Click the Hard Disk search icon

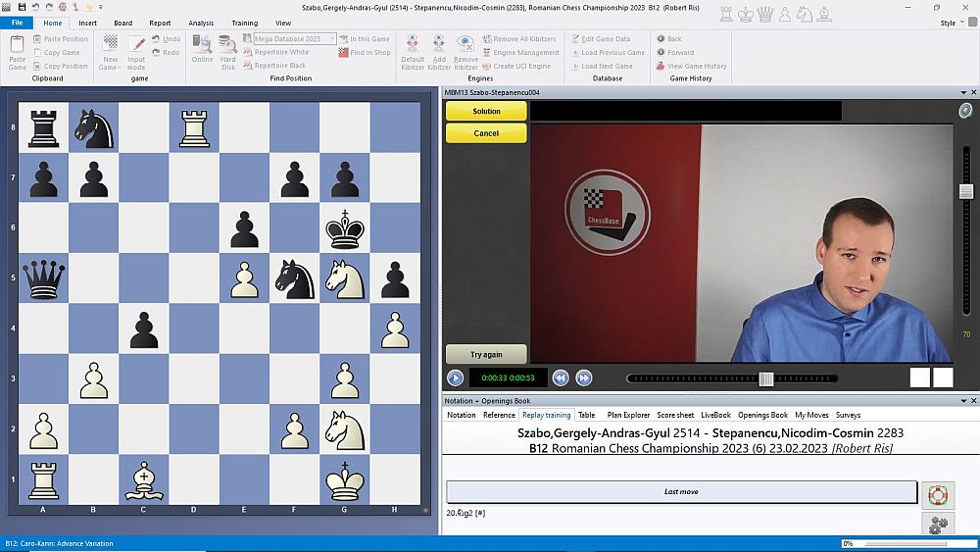[228, 51]
